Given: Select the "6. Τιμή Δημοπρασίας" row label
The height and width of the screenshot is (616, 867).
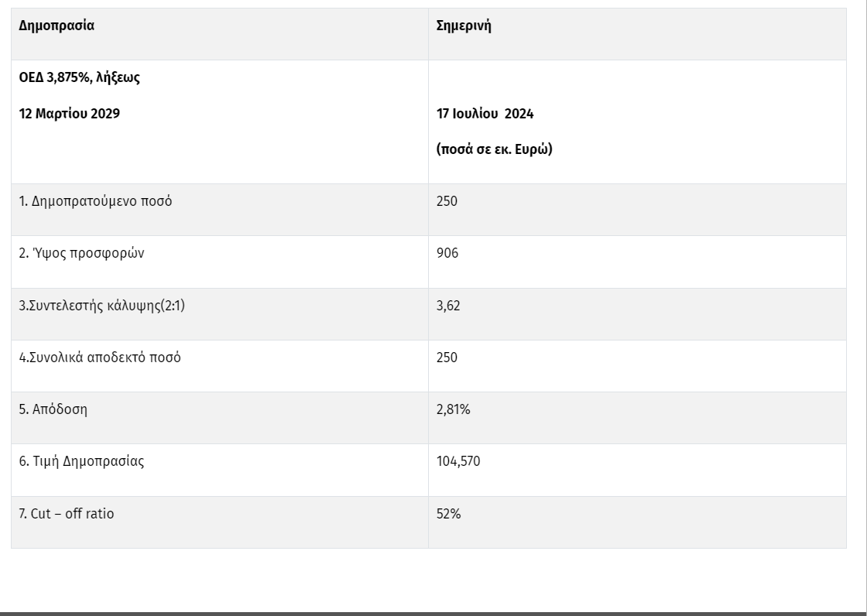Looking at the screenshot, I should (81, 461).
